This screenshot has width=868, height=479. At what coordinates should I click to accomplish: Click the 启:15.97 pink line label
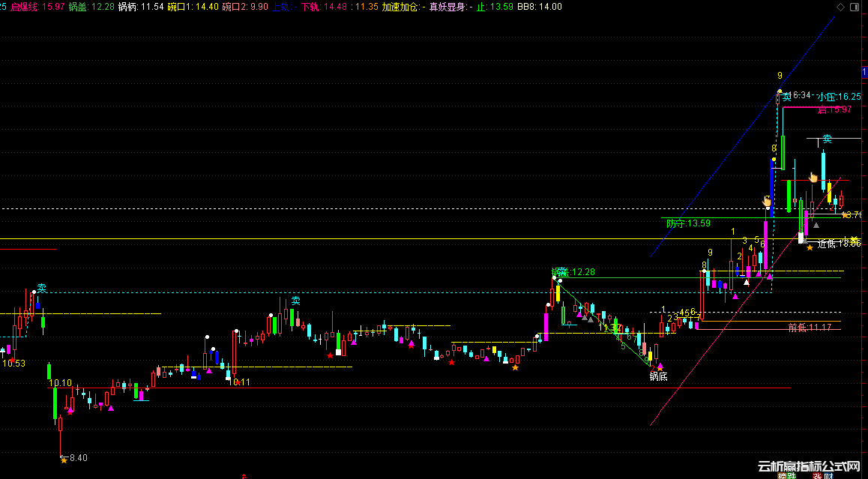click(x=834, y=109)
